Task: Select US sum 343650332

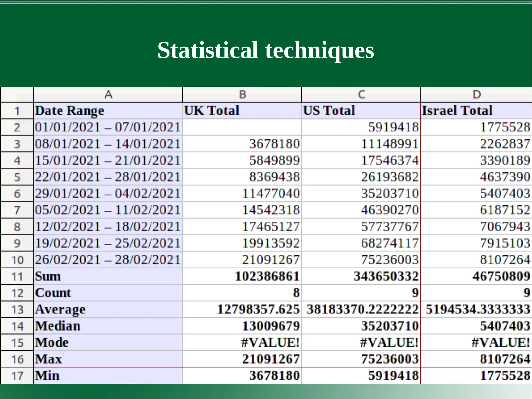Action: [361, 277]
